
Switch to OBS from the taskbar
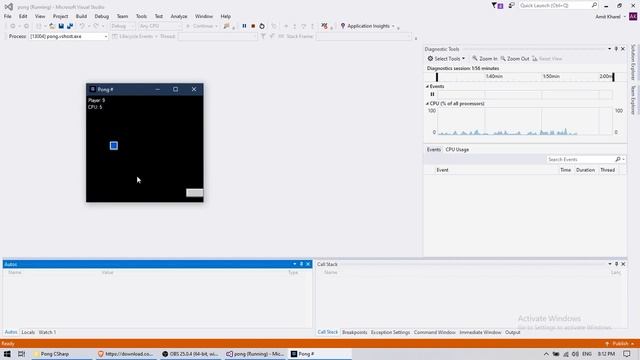191,354
